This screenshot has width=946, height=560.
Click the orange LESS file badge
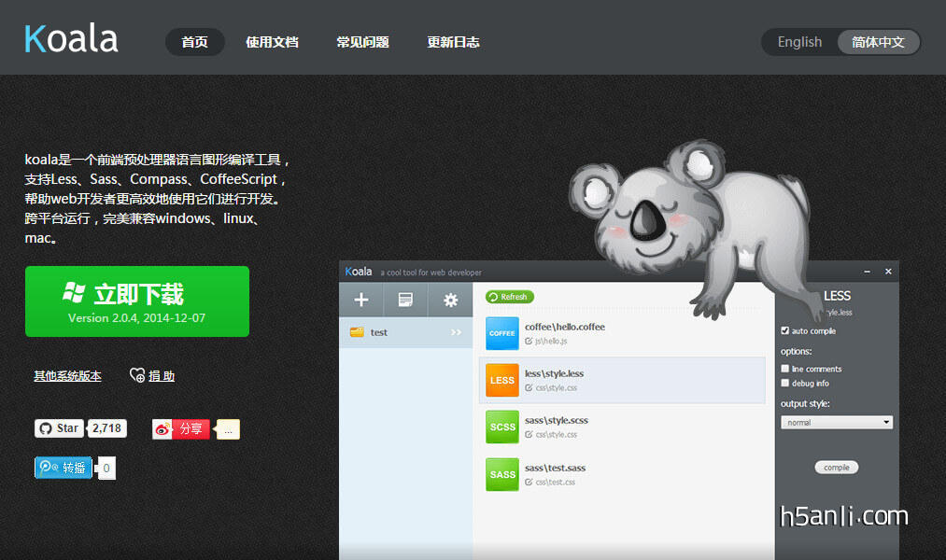[502, 381]
